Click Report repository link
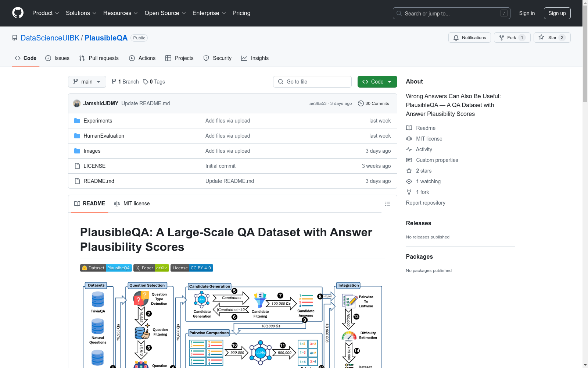This screenshot has width=588, height=368. click(x=426, y=203)
